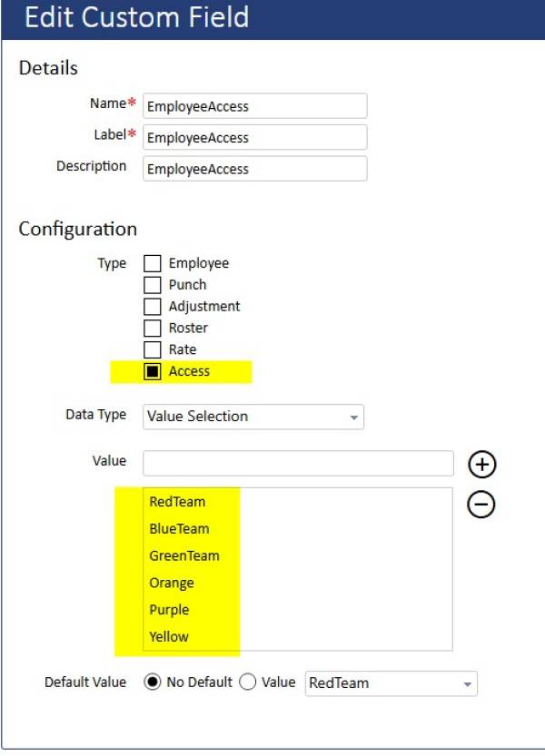Image resolution: width=545 pixels, height=756 pixels.
Task: Check the Employee type checkbox
Action: click(153, 263)
